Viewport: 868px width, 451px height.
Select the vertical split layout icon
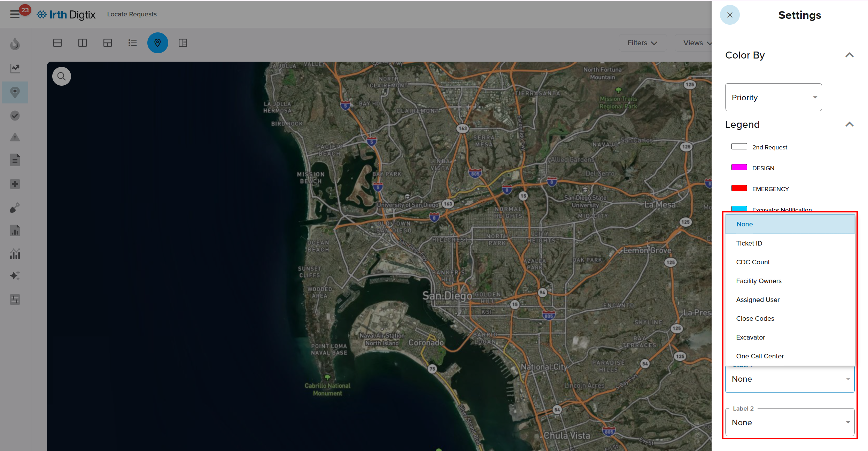coord(83,43)
